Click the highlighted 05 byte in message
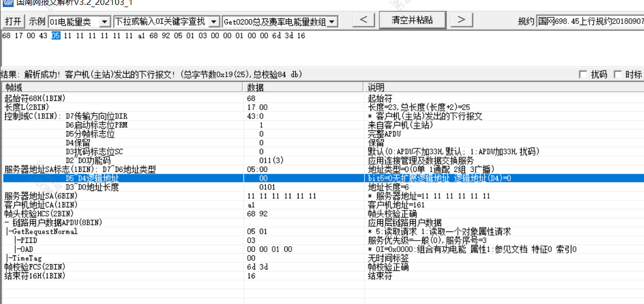644x304 pixels. tap(56, 35)
